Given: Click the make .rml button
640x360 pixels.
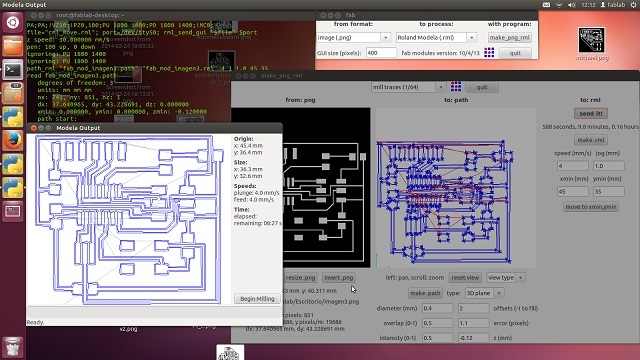Looking at the screenshot, I should point(591,140).
